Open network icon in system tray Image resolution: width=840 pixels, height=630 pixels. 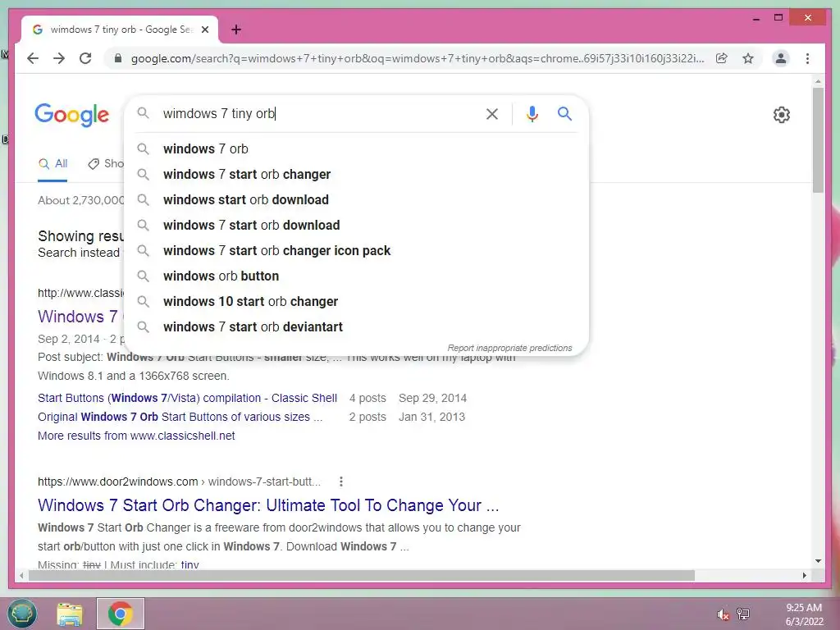tap(743, 614)
